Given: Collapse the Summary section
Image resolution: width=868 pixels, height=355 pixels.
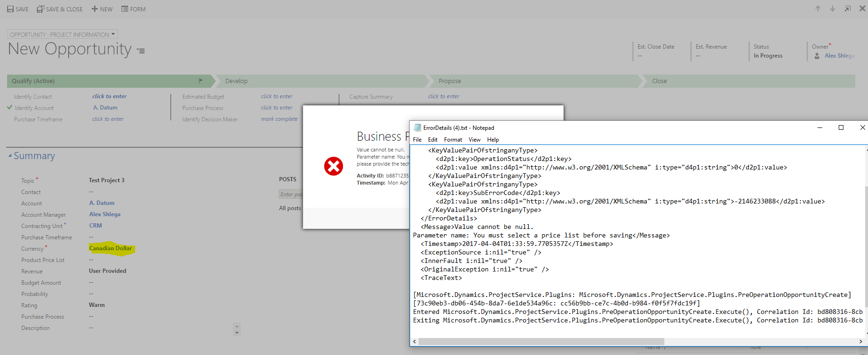Looking at the screenshot, I should [x=10, y=155].
